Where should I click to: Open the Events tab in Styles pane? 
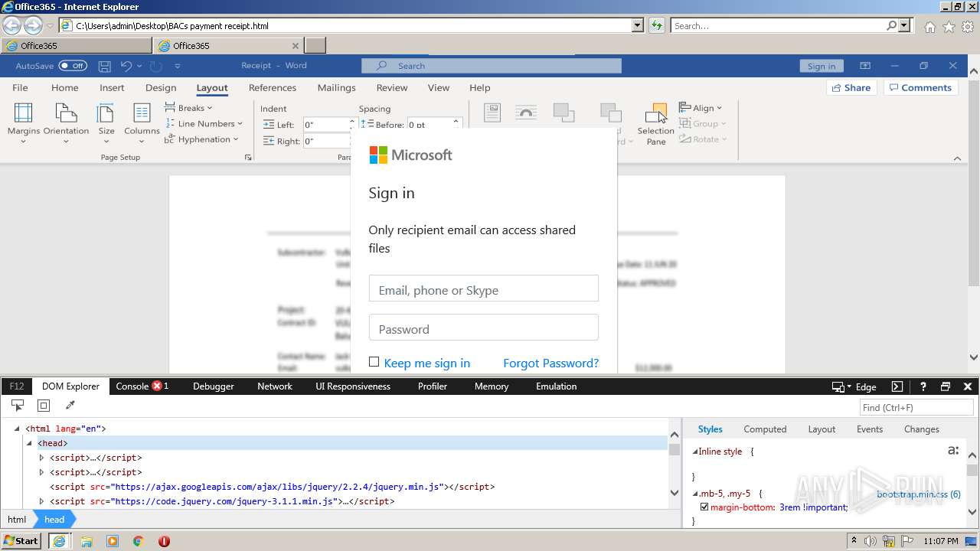870,429
